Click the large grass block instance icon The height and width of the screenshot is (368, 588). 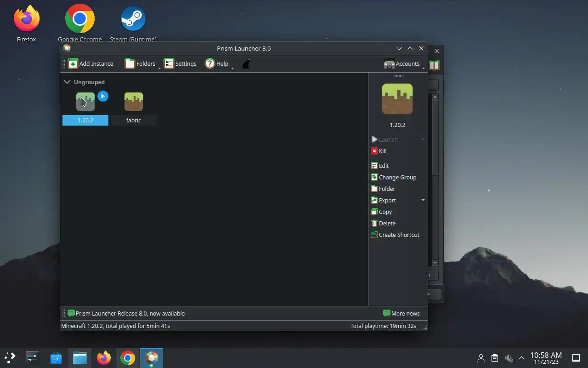pyautogui.click(x=397, y=99)
